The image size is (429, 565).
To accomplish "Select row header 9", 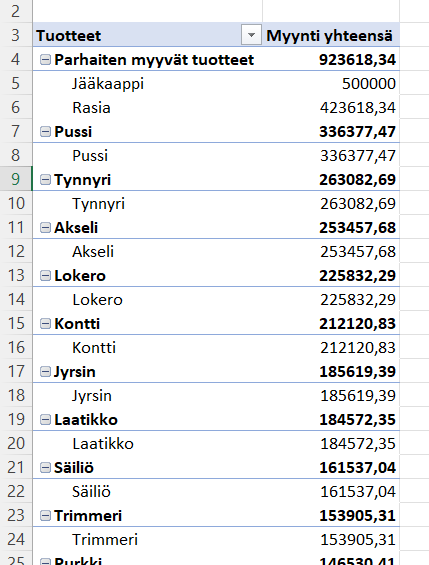I will coord(16,179).
